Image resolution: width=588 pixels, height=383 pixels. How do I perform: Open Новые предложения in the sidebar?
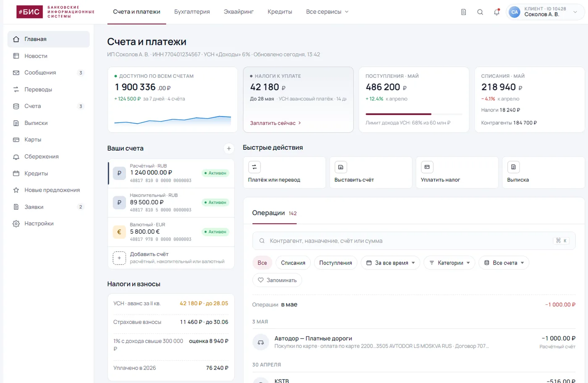click(49, 190)
